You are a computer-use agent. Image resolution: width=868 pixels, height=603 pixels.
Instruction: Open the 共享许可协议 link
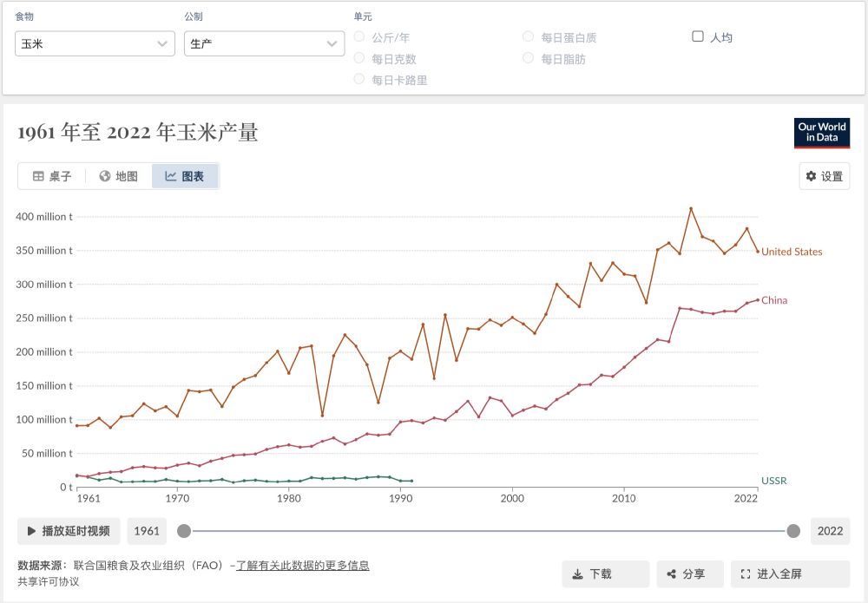48,581
